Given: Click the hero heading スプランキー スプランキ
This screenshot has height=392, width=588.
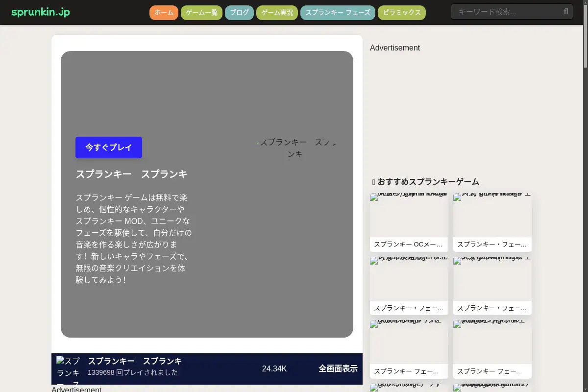Looking at the screenshot, I should (131, 174).
